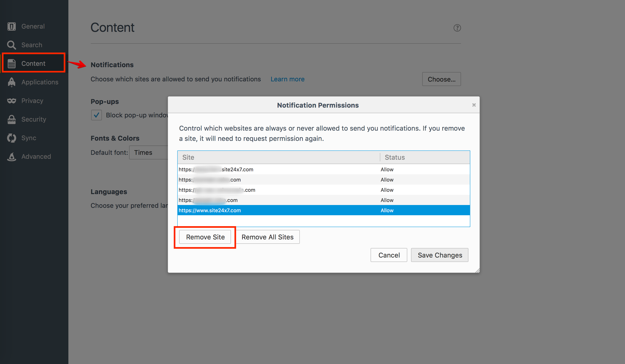Open the Default font Times dropdown
This screenshot has width=625, height=364.
point(149,152)
